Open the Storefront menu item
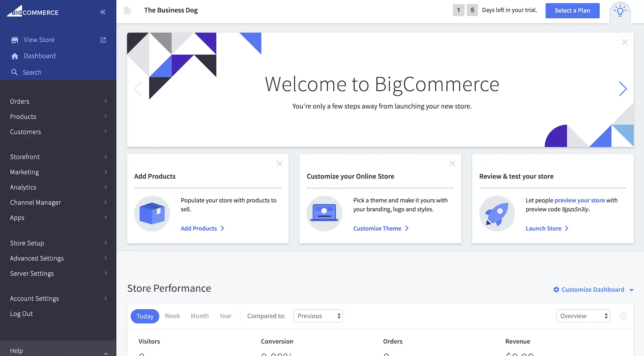This screenshot has width=644, height=356. (x=25, y=157)
